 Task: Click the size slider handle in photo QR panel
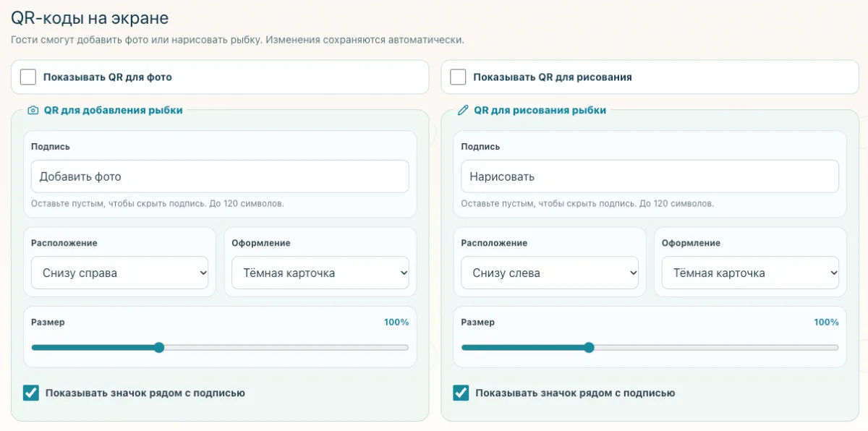click(159, 347)
